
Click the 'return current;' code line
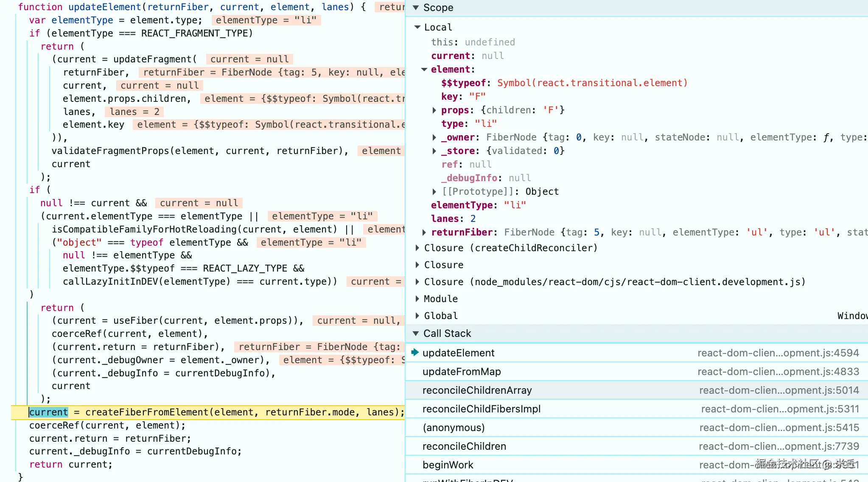[x=71, y=465]
